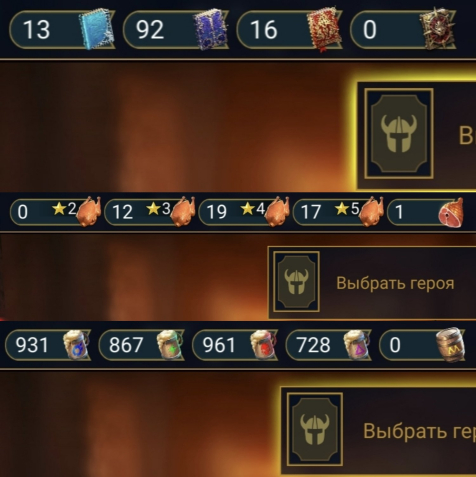Click the 'Выбрать героя' middle hero slot
This screenshot has width=476, height=477.
pos(372,283)
